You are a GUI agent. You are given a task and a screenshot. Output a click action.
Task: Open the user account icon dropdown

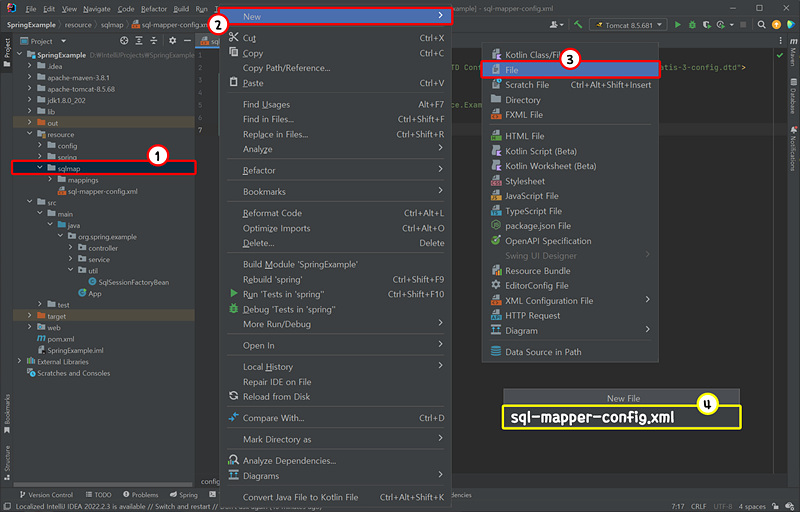point(557,24)
